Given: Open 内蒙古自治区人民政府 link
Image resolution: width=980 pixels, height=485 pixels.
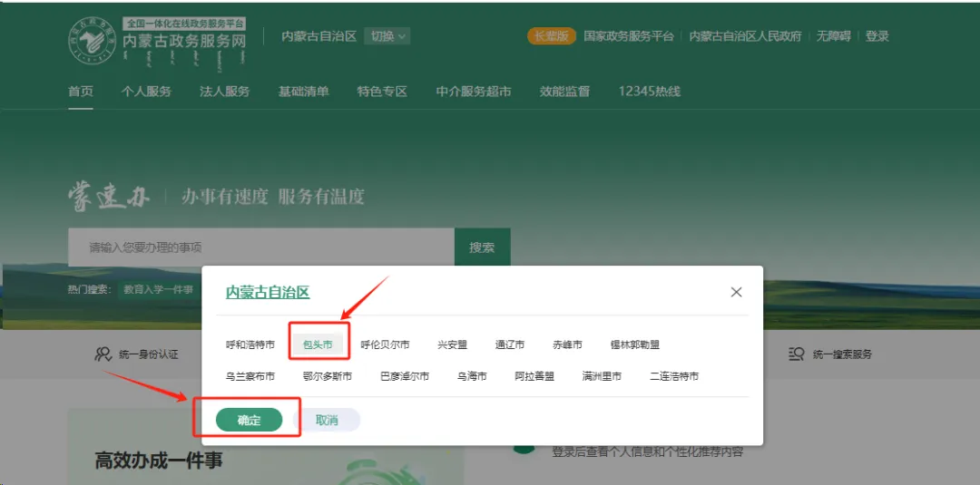Looking at the screenshot, I should click(745, 36).
